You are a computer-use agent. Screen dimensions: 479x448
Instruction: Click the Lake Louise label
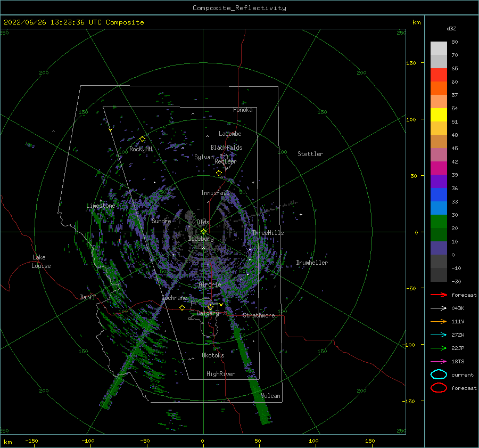41,262
